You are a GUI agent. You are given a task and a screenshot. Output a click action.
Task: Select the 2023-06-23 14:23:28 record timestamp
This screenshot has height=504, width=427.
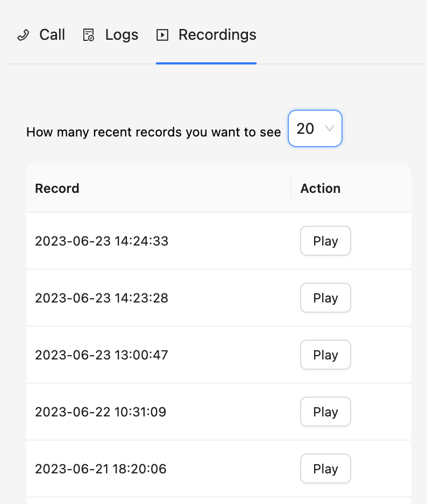pos(102,298)
